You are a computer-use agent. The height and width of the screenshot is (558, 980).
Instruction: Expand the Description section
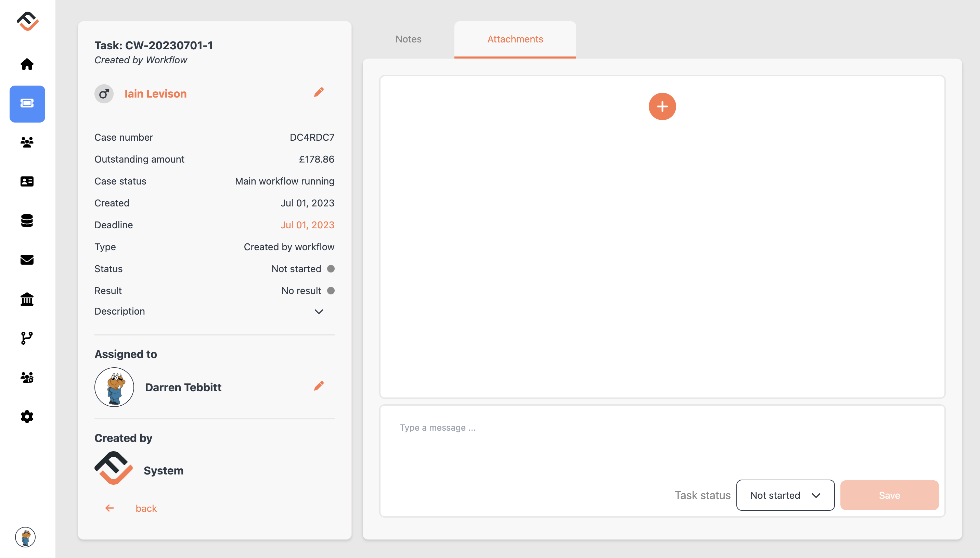click(x=318, y=311)
